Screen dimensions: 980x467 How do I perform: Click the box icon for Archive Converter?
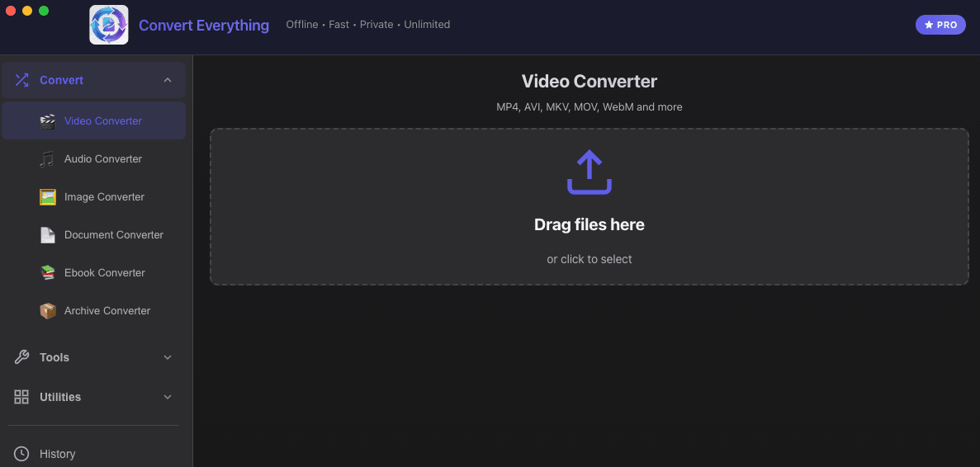(48, 311)
